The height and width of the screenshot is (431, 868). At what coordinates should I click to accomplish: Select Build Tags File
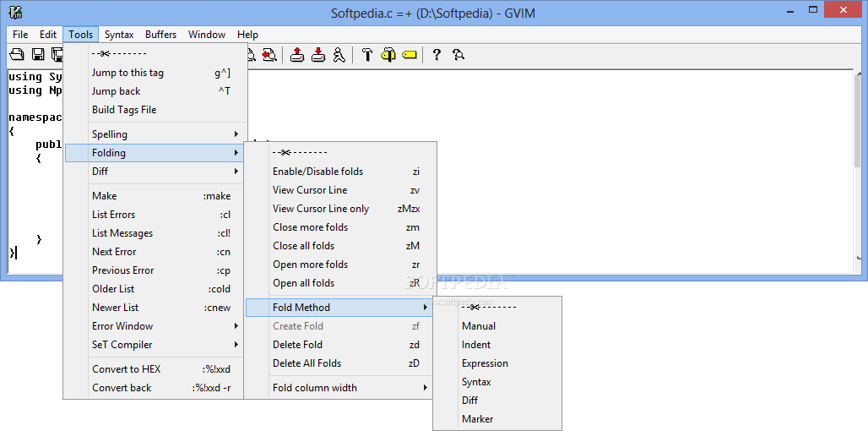click(x=155, y=110)
